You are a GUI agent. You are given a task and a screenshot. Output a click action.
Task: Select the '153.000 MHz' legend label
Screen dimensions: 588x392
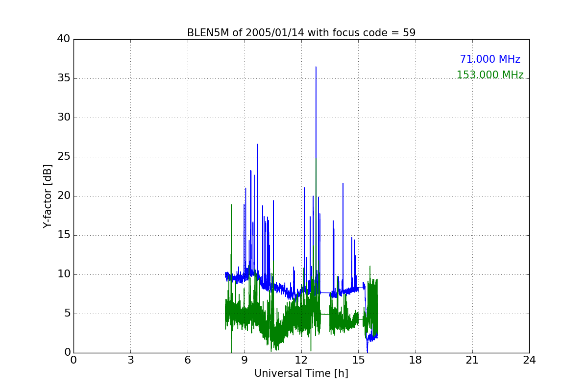490,75
